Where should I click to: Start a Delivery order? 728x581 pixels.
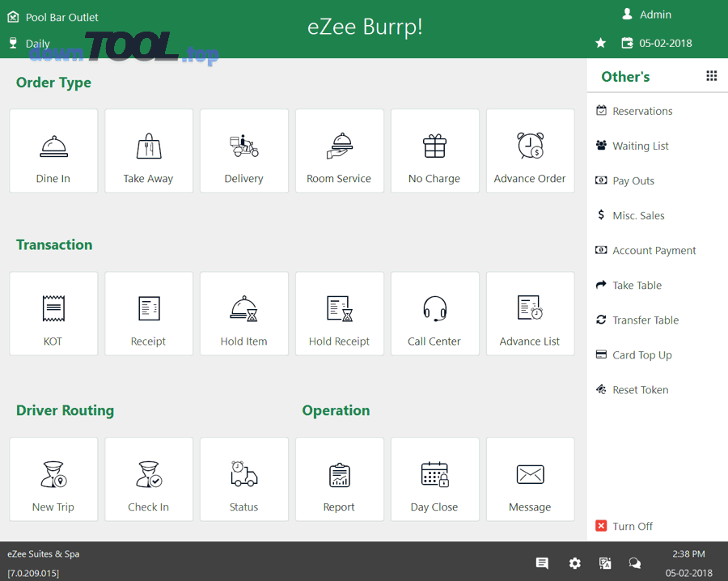(x=244, y=151)
